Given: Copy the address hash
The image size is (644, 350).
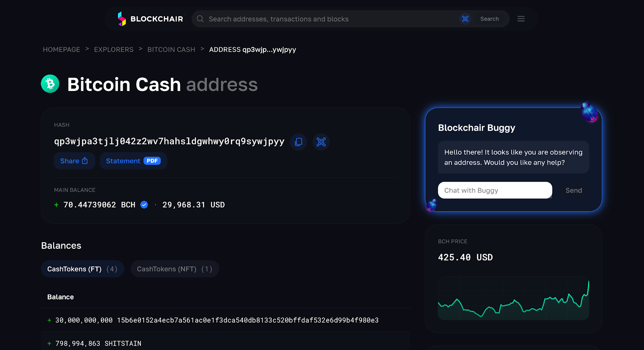Looking at the screenshot, I should click(299, 142).
